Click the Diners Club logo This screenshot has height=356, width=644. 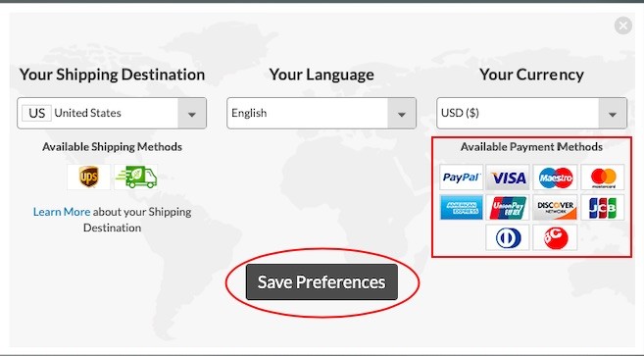point(508,237)
